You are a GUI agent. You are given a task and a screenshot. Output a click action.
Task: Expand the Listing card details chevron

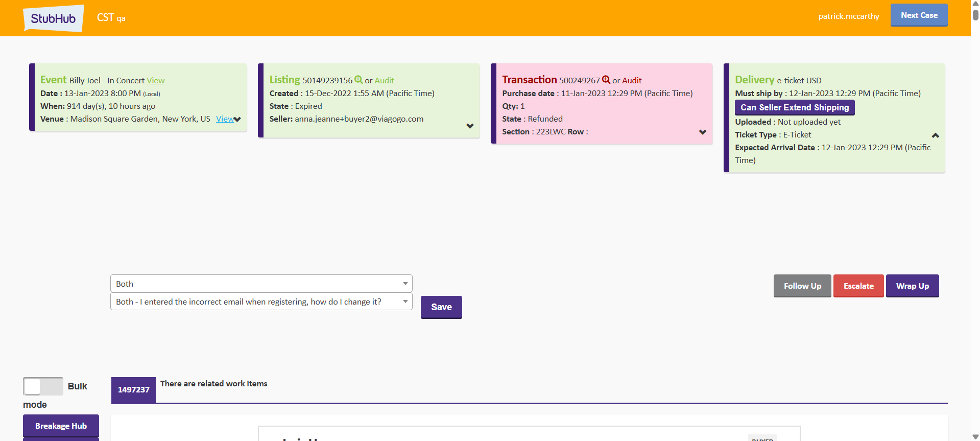[x=470, y=126]
